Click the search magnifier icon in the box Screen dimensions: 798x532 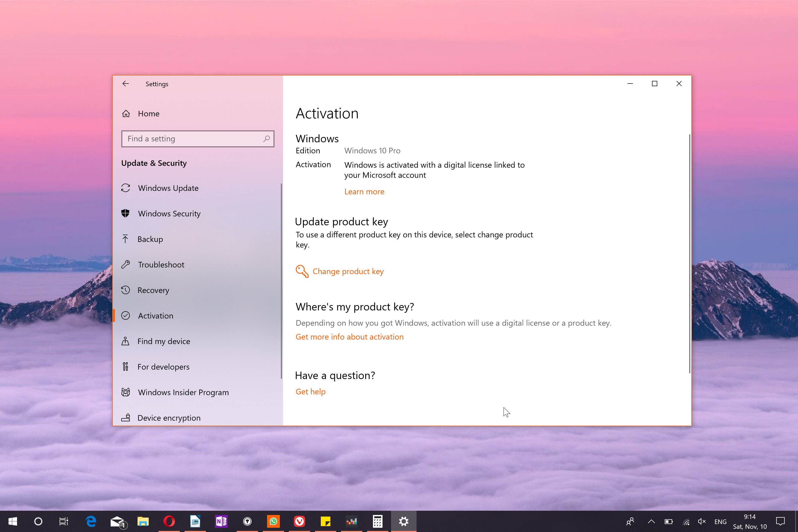coord(266,139)
